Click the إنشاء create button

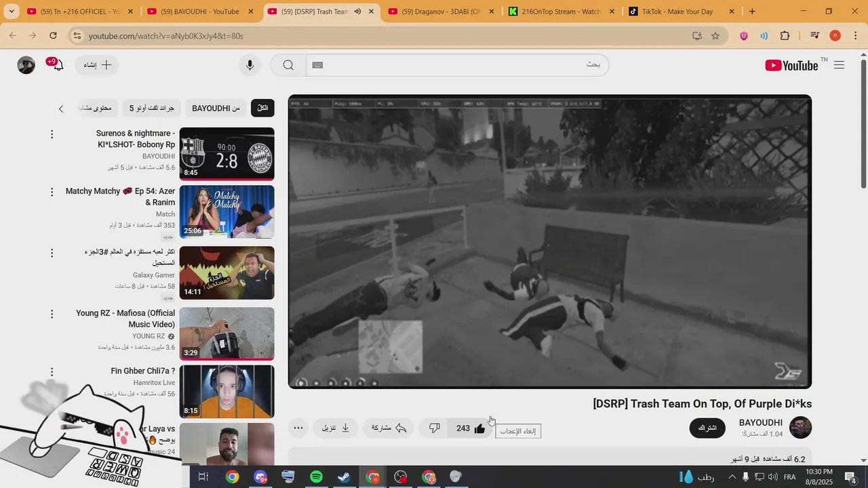[x=98, y=65]
